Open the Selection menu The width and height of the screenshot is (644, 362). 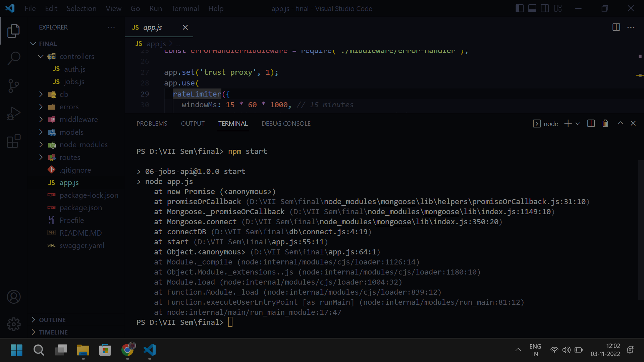coord(82,8)
